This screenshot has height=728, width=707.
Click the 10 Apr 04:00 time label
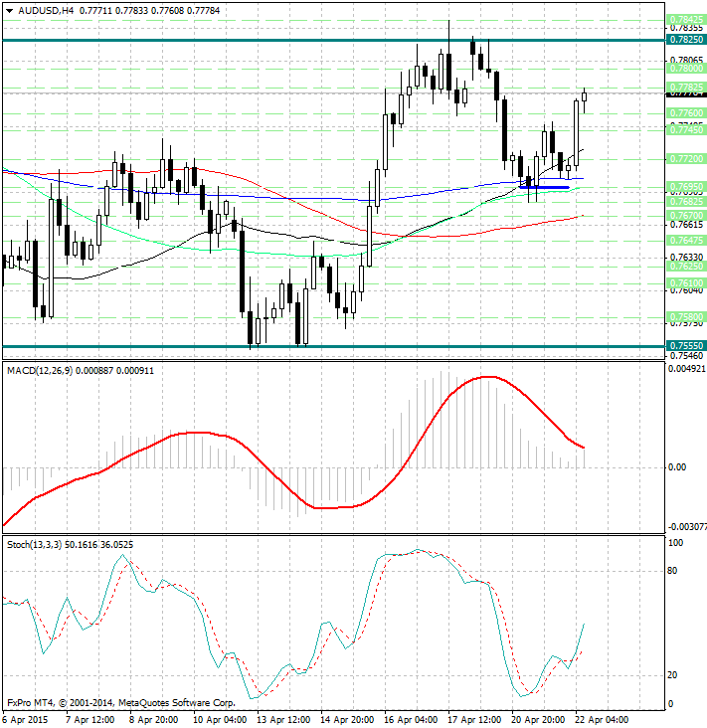coord(220,720)
